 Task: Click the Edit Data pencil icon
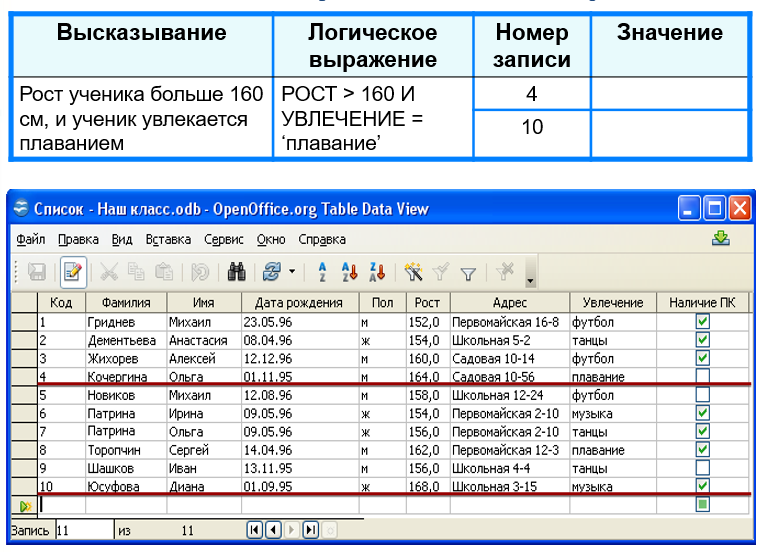click(72, 272)
